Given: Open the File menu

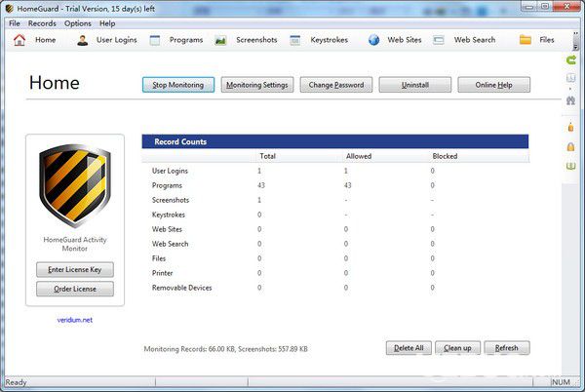Looking at the screenshot, I should [15, 23].
